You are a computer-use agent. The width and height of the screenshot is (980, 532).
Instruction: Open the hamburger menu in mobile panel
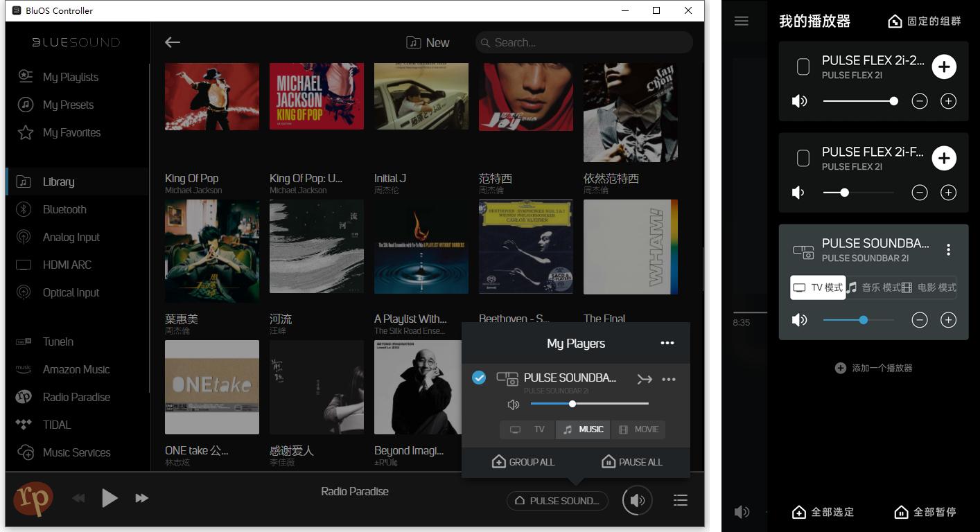pyautogui.click(x=741, y=21)
